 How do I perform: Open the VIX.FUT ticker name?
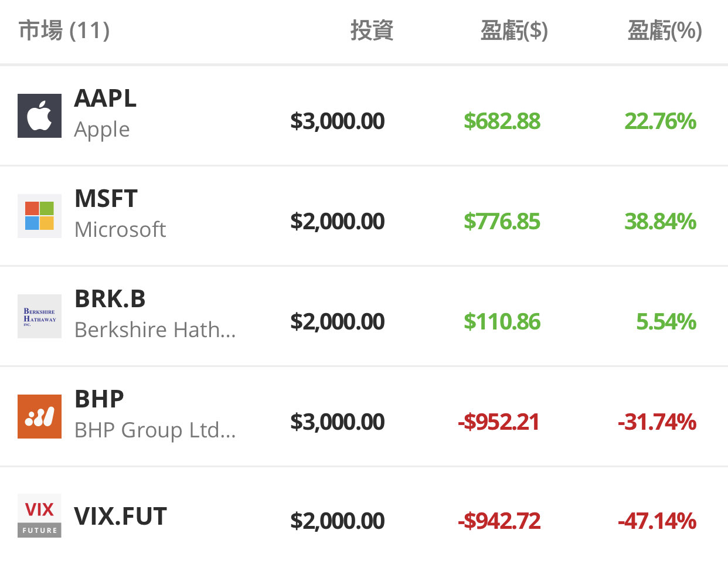[x=121, y=517]
